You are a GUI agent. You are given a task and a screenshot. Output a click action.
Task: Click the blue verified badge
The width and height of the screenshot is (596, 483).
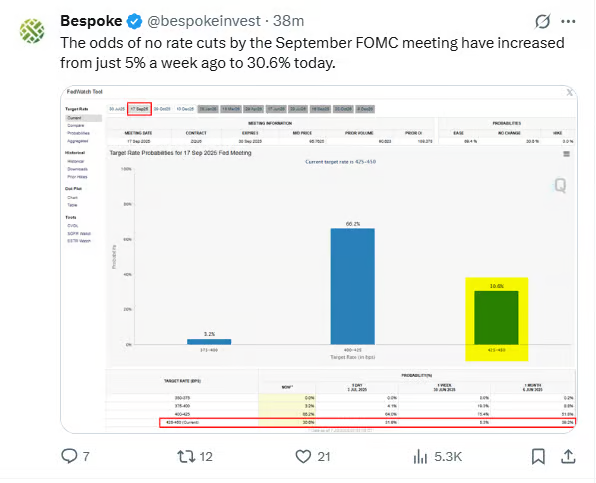134,21
